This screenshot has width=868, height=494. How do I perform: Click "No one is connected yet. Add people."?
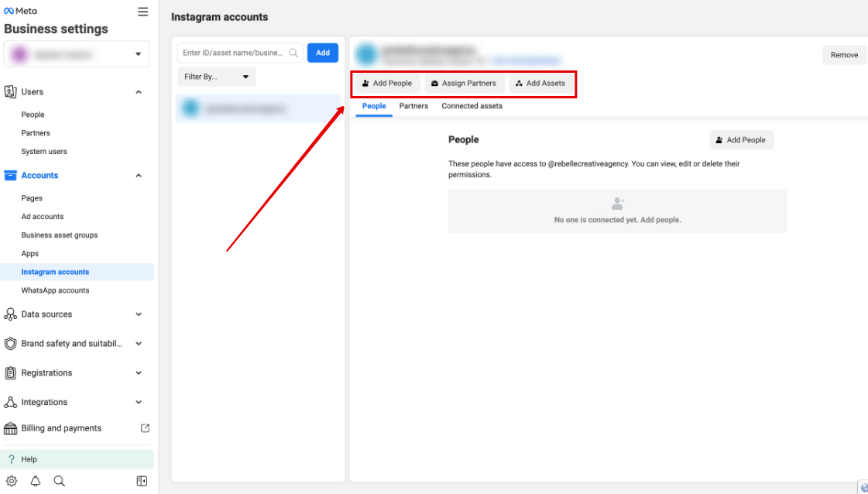(618, 220)
